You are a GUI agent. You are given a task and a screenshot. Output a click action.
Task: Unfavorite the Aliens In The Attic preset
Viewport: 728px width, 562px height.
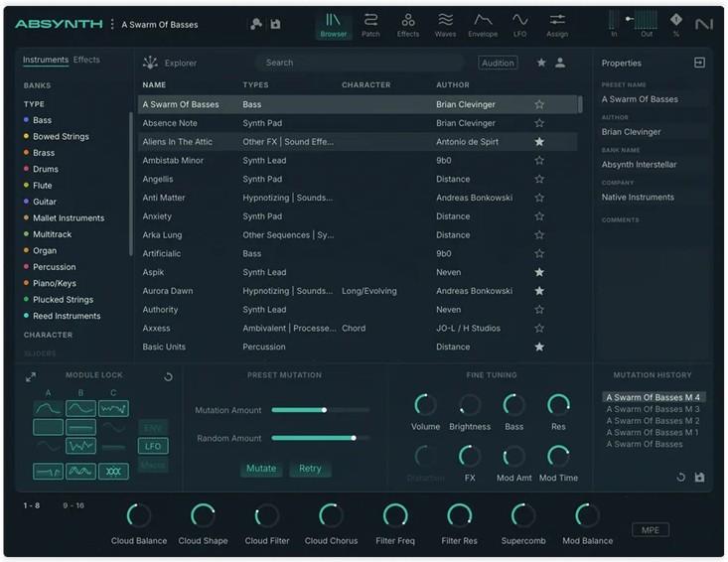tap(539, 142)
